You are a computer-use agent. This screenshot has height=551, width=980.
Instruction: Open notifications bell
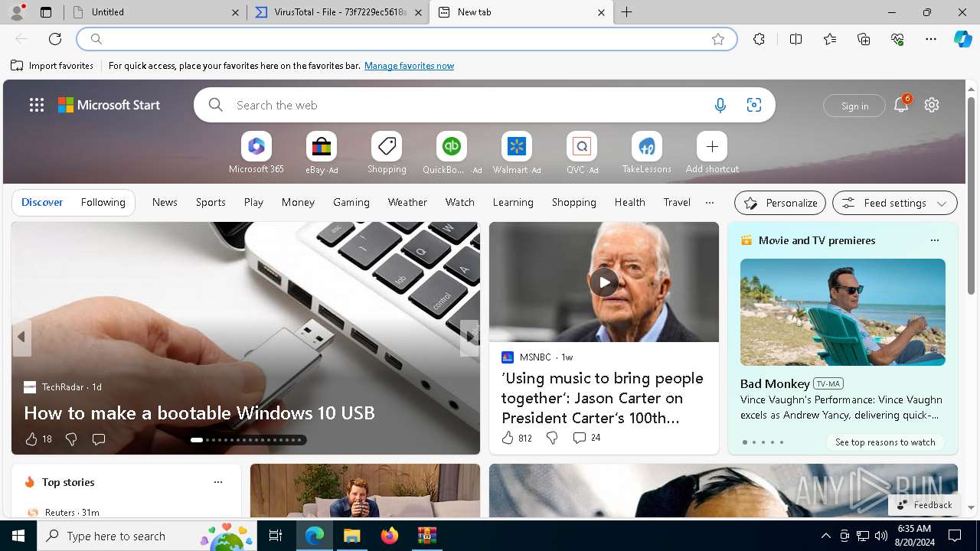901,105
